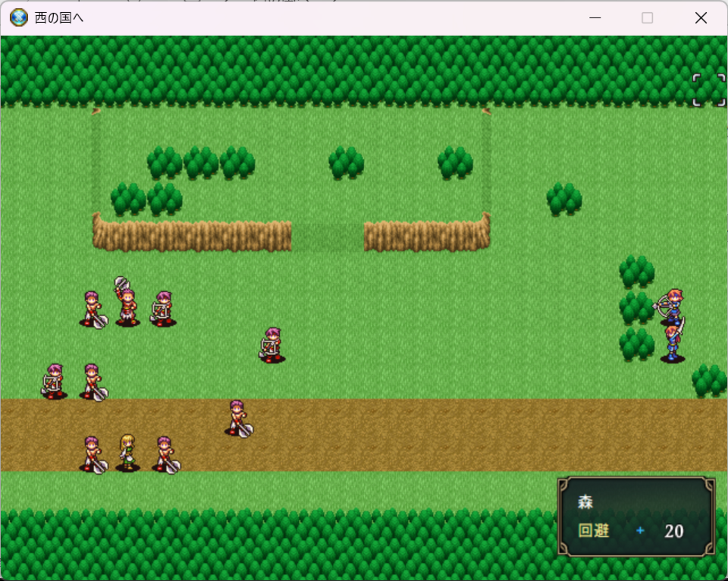Select the crossbow enemy right of the boss
Image resolution: width=728 pixels, height=581 pixels.
point(163,308)
